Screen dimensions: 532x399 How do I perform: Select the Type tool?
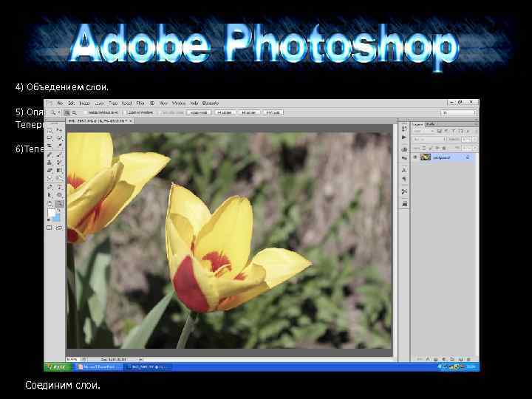tap(59, 187)
